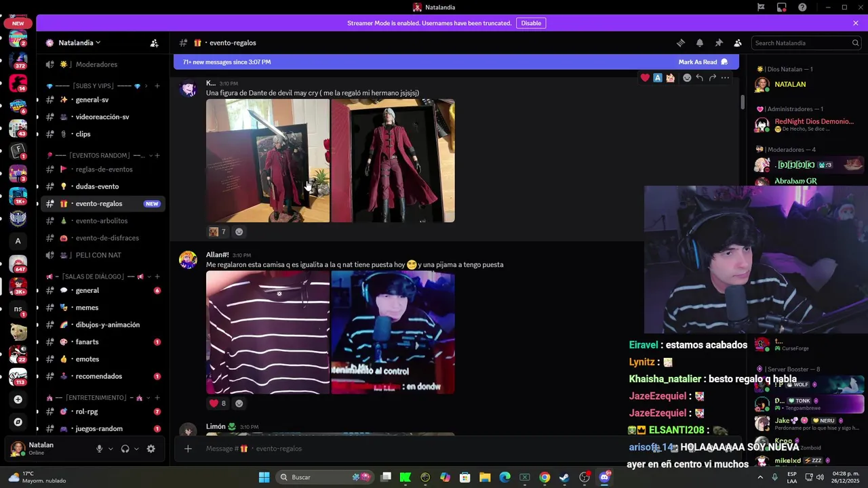The height and width of the screenshot is (488, 868).
Task: Dismiss the Streamer Mode banner
Action: coord(856,23)
